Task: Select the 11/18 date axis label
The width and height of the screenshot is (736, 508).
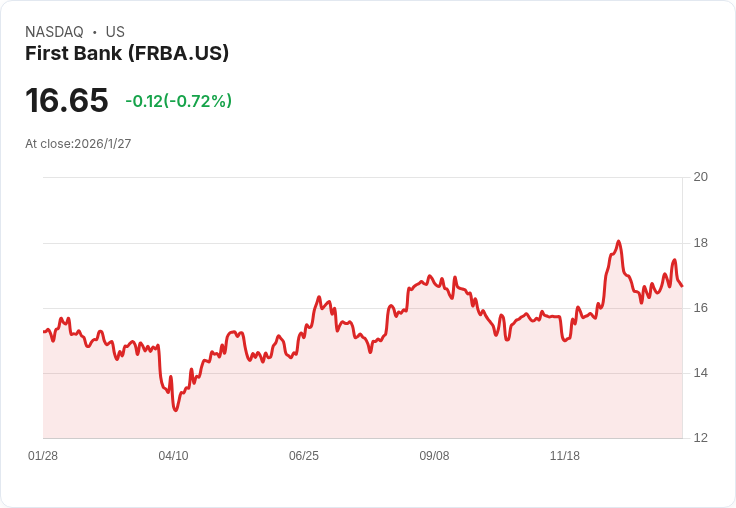Action: pyautogui.click(x=565, y=456)
